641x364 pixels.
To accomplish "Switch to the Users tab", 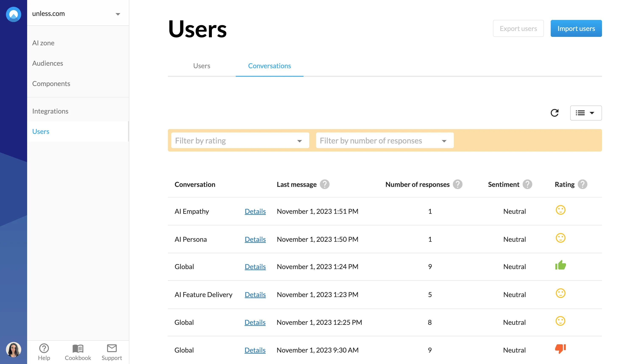I will pos(202,66).
